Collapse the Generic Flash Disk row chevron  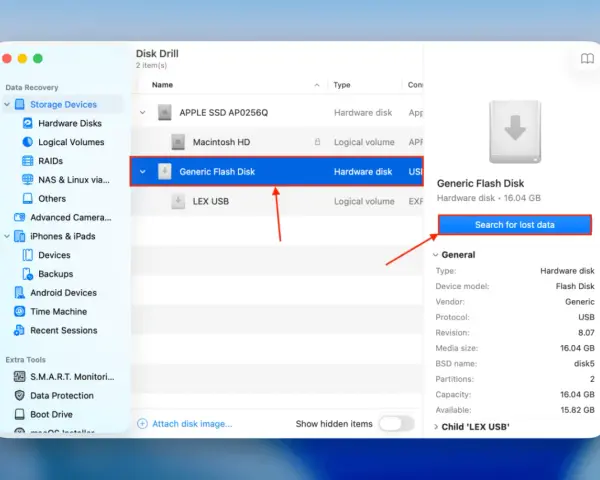coord(143,171)
